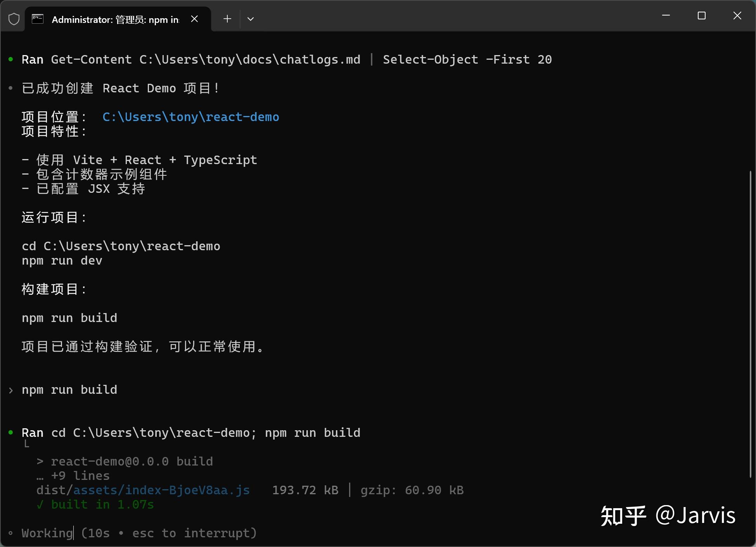Click the admin shield icon in title bar
This screenshot has height=547, width=756.
14,18
